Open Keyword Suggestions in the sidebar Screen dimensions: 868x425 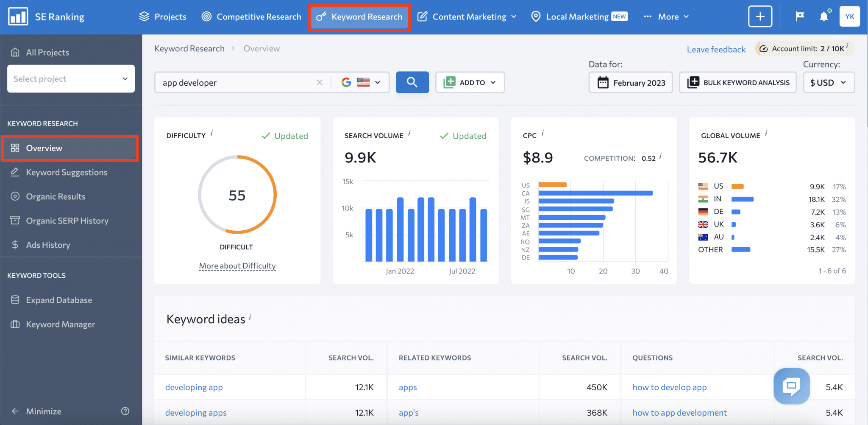click(67, 172)
